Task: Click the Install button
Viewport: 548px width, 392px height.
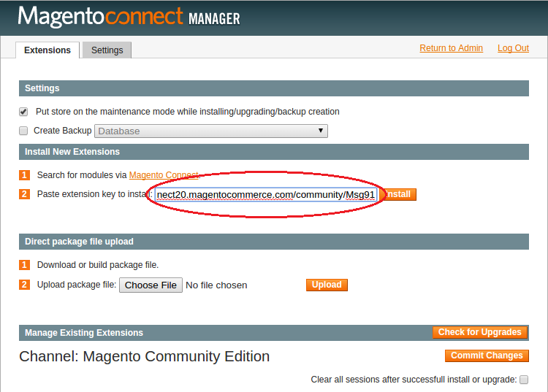Action: click(x=398, y=194)
